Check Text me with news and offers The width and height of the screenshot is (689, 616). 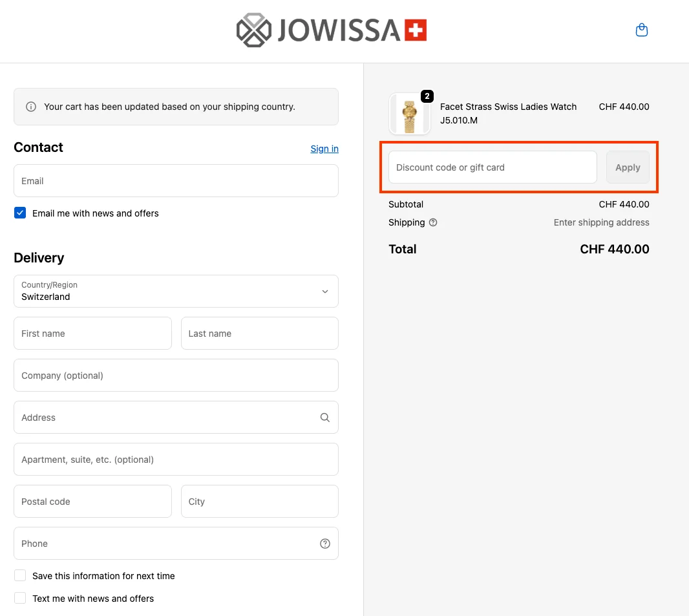tap(20, 598)
